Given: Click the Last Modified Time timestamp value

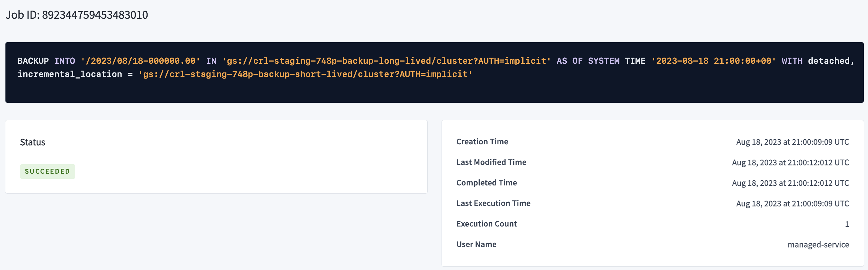Looking at the screenshot, I should [x=790, y=162].
